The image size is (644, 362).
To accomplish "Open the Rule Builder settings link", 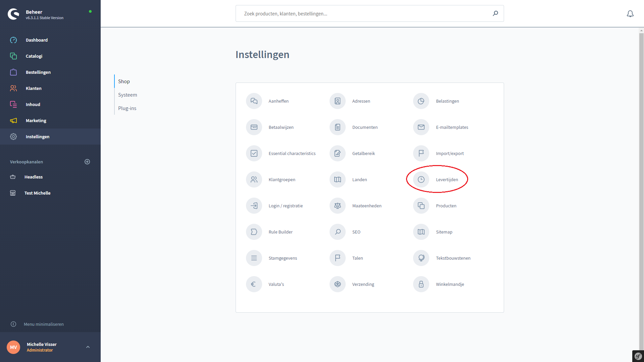I will click(x=280, y=232).
